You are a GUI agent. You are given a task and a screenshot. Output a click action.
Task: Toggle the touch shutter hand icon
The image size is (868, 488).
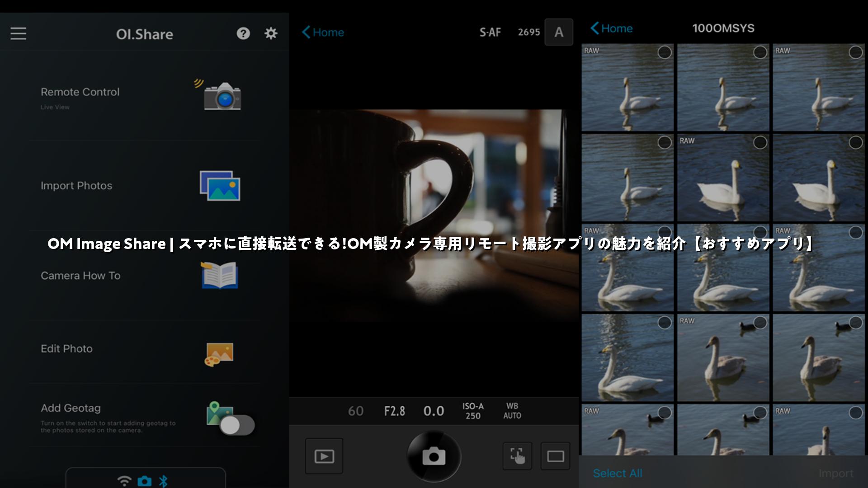point(517,456)
